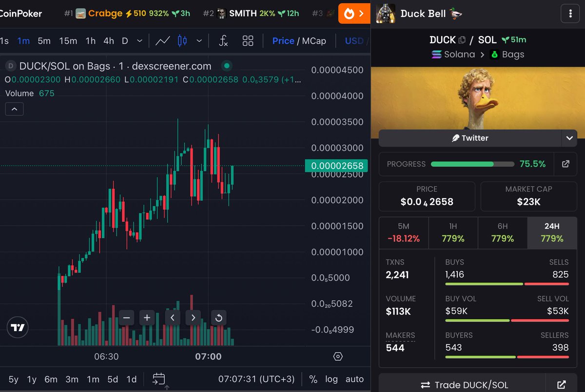Image resolution: width=585 pixels, height=392 pixels.
Task: Click the Solana chain link
Action: tap(453, 54)
